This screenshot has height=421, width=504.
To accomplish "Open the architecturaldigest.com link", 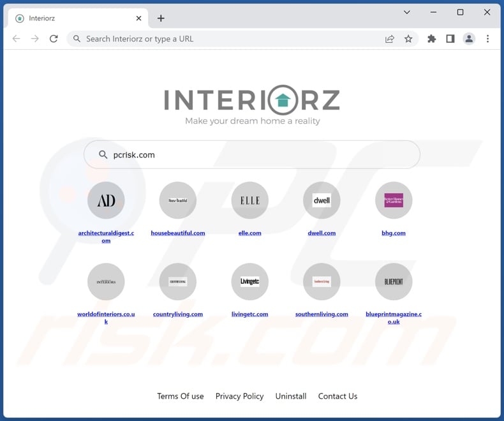I will (x=106, y=237).
